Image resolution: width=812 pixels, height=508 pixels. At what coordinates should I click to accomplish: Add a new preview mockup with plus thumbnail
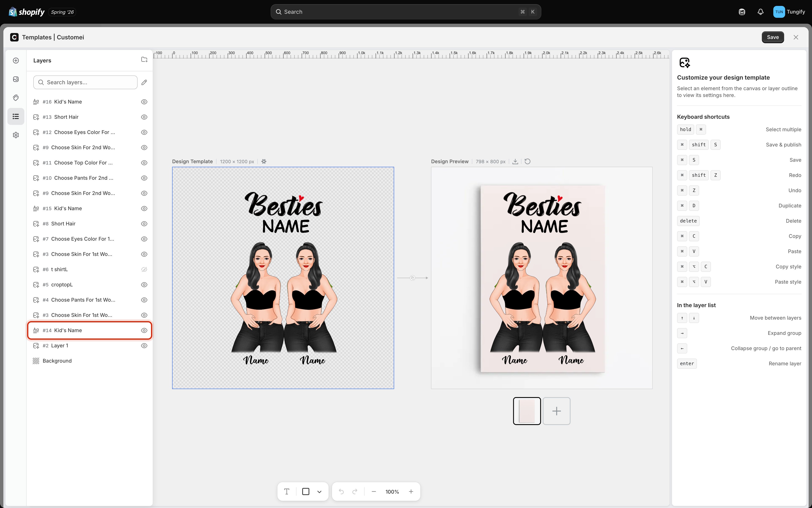(x=557, y=411)
